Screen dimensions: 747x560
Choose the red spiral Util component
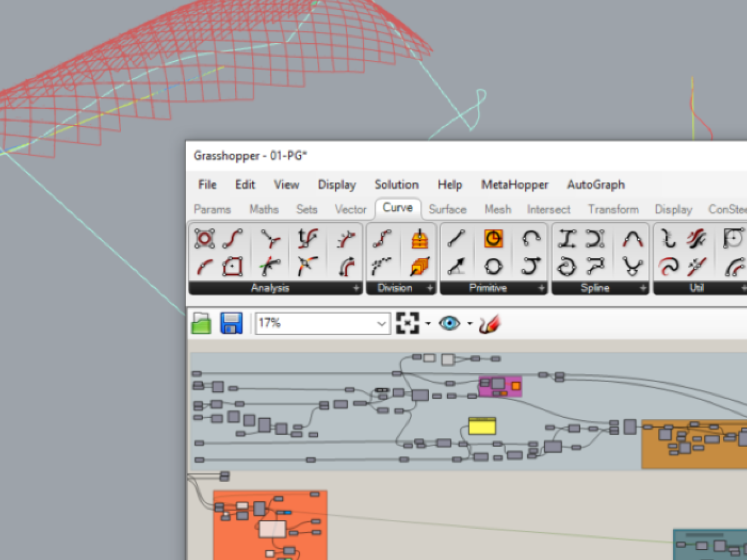pyautogui.click(x=669, y=267)
